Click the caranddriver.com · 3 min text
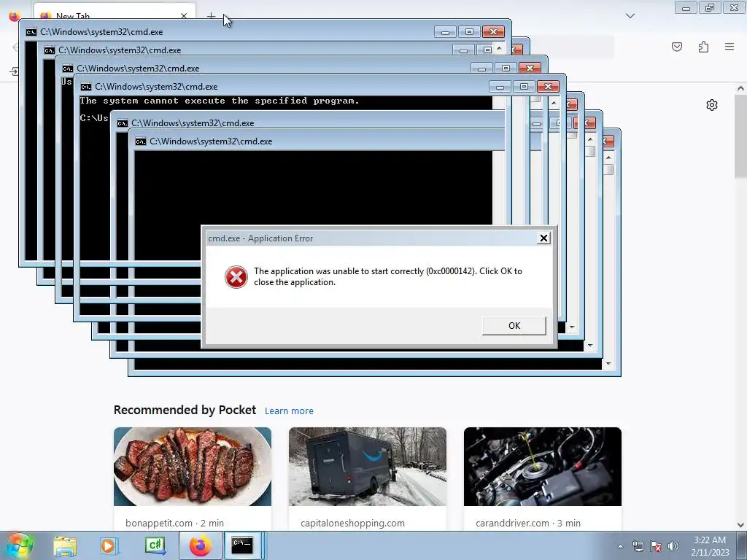 point(528,523)
